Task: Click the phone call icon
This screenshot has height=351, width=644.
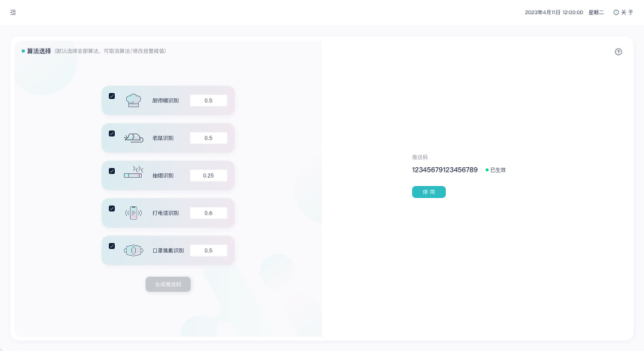Action: (x=134, y=213)
